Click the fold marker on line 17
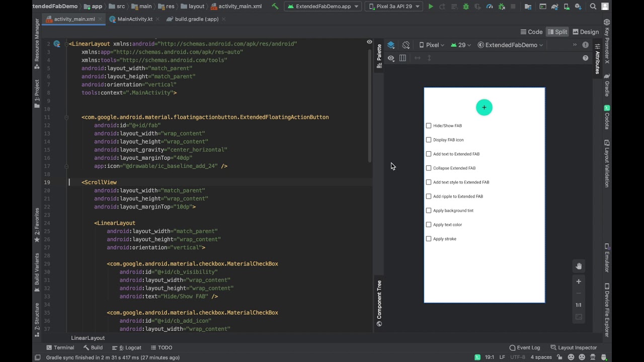The width and height of the screenshot is (644, 362). (66, 166)
